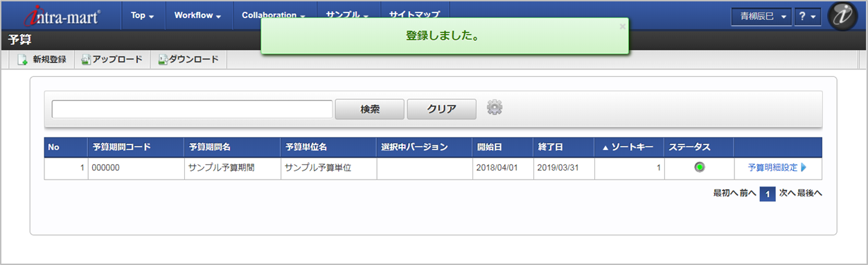Open the Workflow menu
This screenshot has height=265, width=868.
click(197, 15)
